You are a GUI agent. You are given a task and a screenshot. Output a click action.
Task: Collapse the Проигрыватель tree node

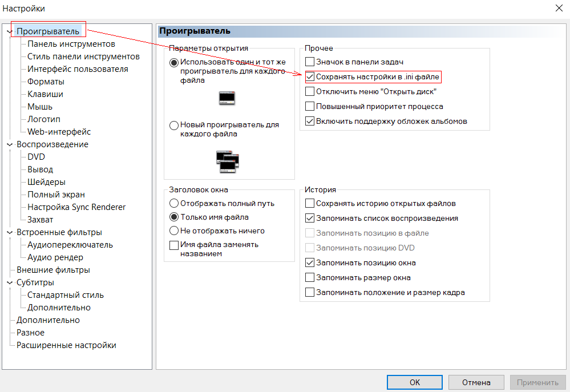pos(9,31)
